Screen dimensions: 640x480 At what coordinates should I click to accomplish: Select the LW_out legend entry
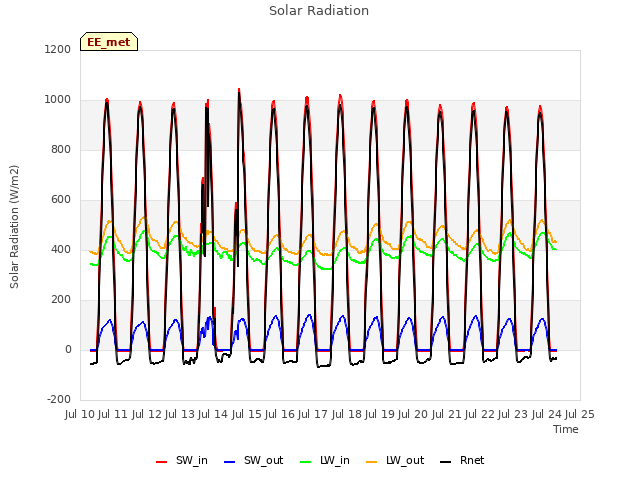tap(395, 460)
